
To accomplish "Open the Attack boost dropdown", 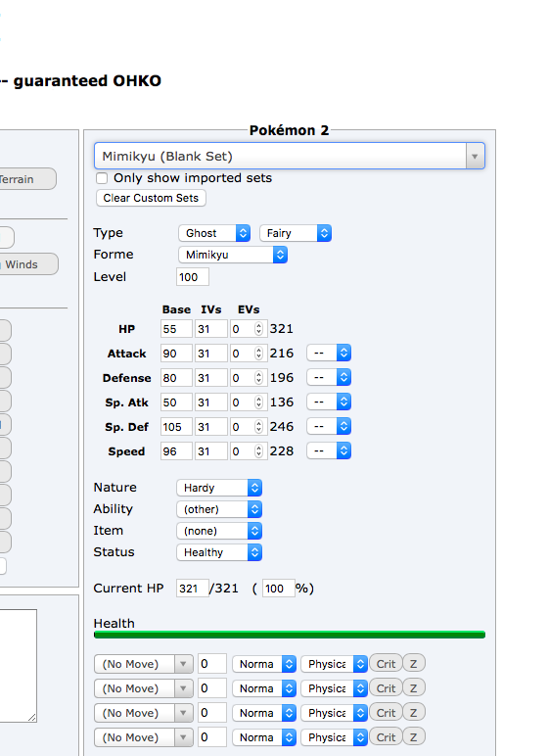I will (x=329, y=353).
